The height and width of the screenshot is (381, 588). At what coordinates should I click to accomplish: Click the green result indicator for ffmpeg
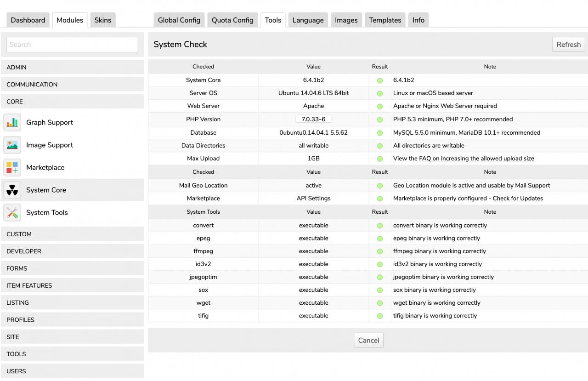pos(380,251)
